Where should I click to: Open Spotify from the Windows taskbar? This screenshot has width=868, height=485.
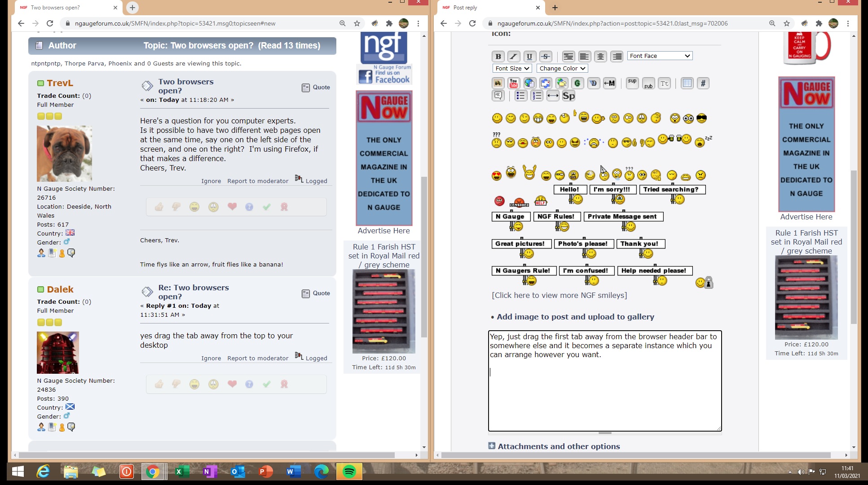(x=349, y=472)
